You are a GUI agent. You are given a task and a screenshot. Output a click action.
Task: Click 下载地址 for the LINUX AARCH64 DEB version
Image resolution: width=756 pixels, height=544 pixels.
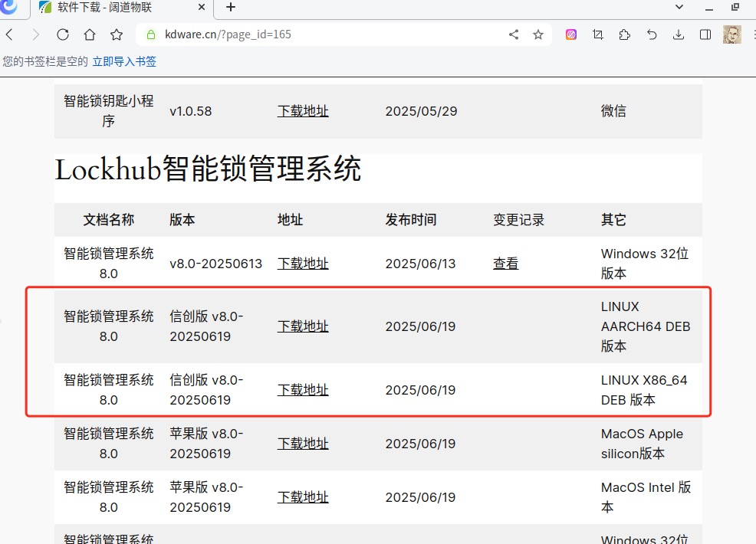coord(303,326)
